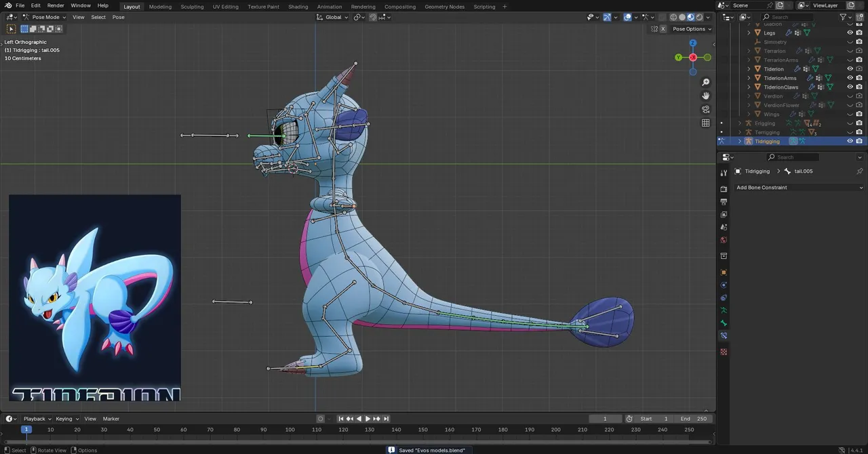Open the Render menu

coord(56,5)
